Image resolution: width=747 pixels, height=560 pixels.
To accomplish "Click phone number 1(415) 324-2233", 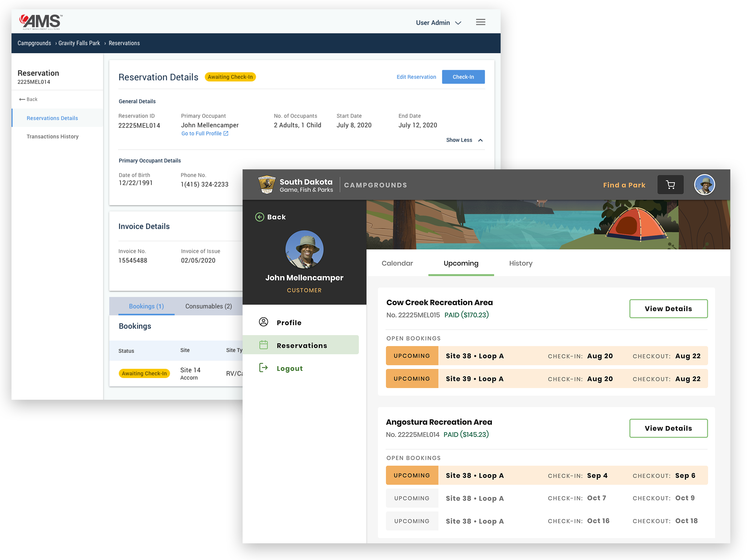I will [x=204, y=184].
